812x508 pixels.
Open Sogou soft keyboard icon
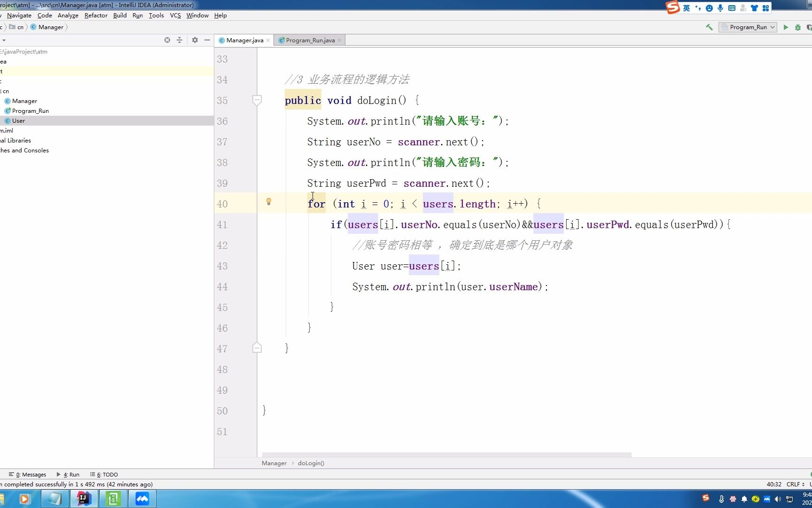click(732, 8)
